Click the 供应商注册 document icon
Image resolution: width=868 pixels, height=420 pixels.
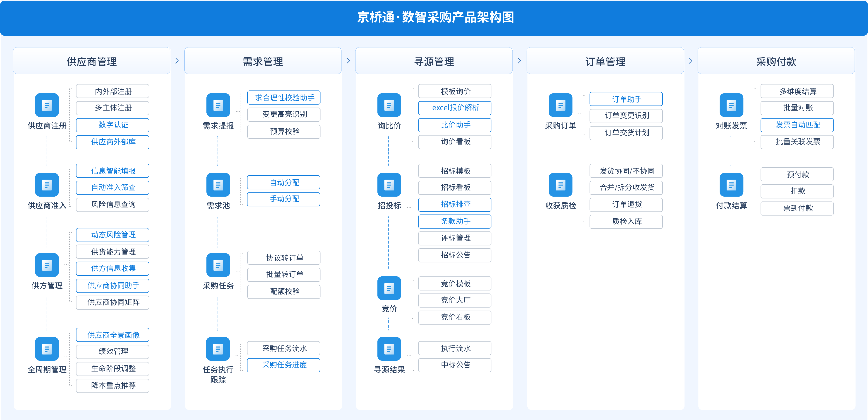[x=47, y=105]
